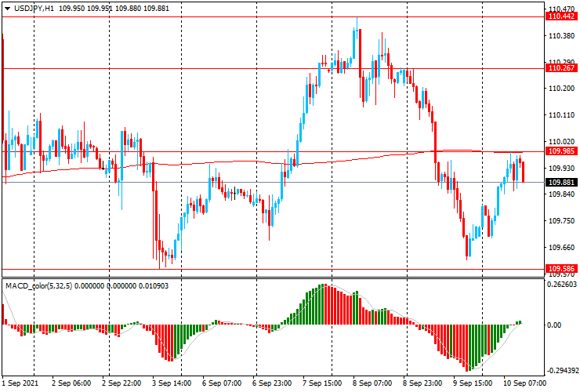Select the 8 Sep 07:00 time label
Image resolution: width=580 pixels, height=392 pixels.
pos(372,383)
